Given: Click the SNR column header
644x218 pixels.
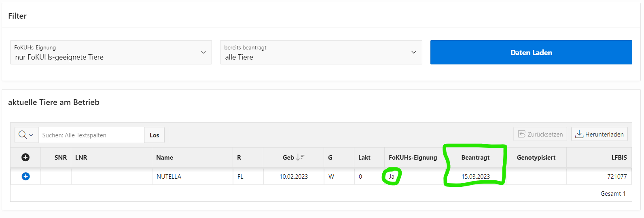Looking at the screenshot, I should point(61,157).
